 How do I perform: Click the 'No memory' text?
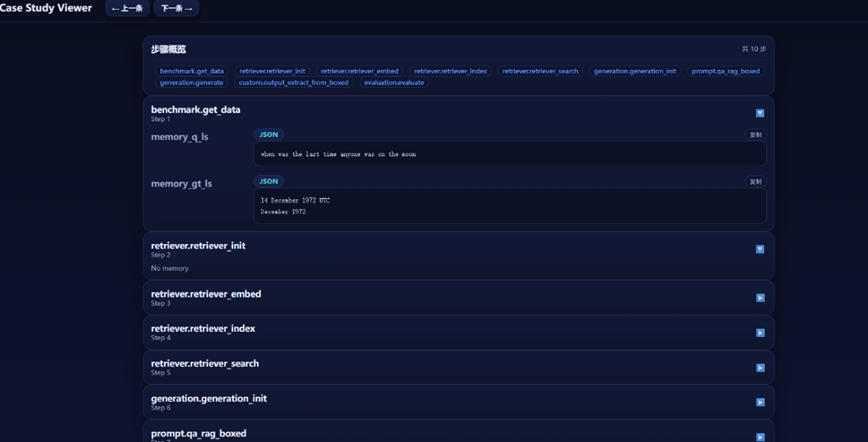(x=169, y=268)
